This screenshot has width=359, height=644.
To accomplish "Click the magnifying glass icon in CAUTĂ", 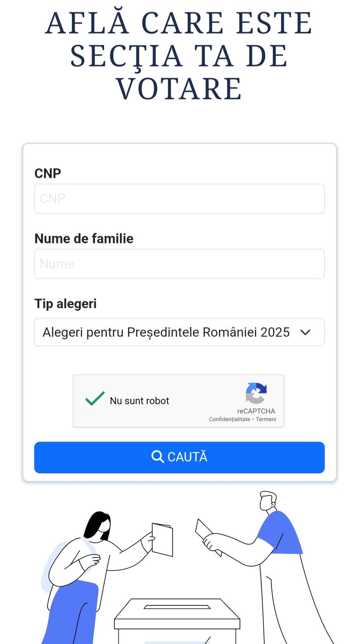I will point(158,457).
